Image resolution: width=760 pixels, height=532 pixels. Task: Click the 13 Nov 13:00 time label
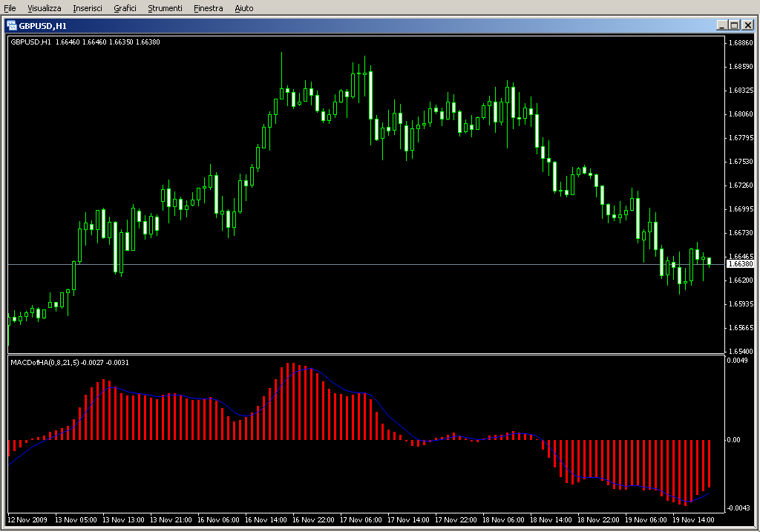click(x=123, y=520)
